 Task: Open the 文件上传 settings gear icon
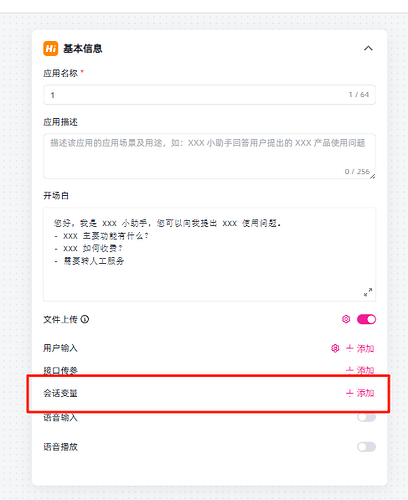click(x=346, y=319)
